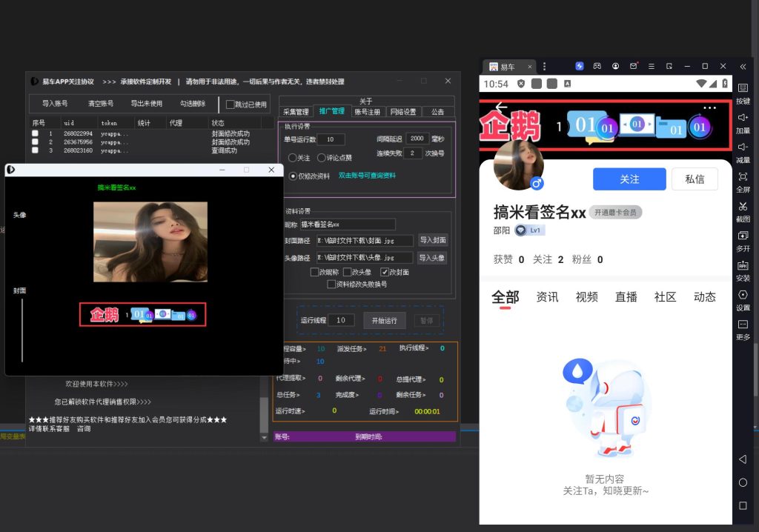The width and height of the screenshot is (759, 532).
Task: Open the 按键 keyboard mapping icon
Action: [x=743, y=88]
